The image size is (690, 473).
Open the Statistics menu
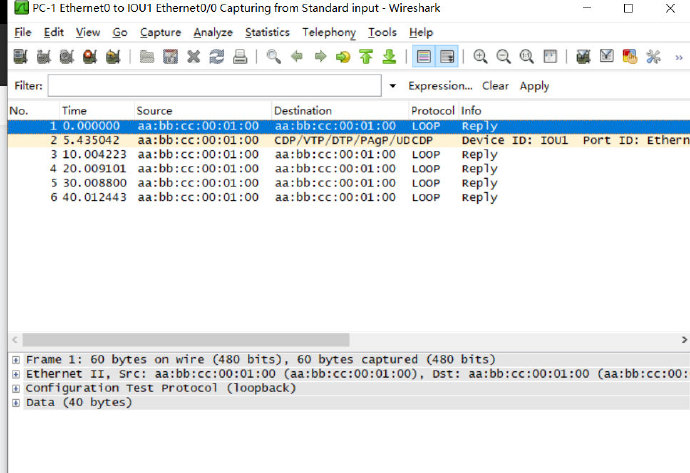point(268,33)
